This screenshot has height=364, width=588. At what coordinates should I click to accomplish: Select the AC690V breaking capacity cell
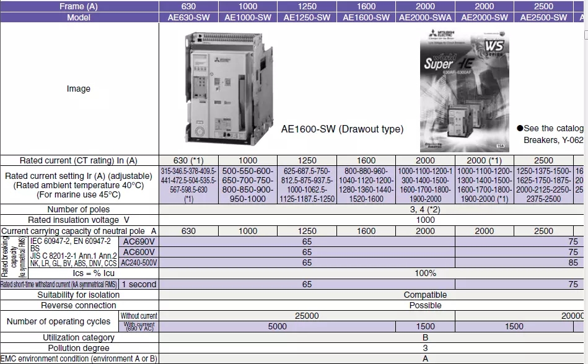[139, 242]
